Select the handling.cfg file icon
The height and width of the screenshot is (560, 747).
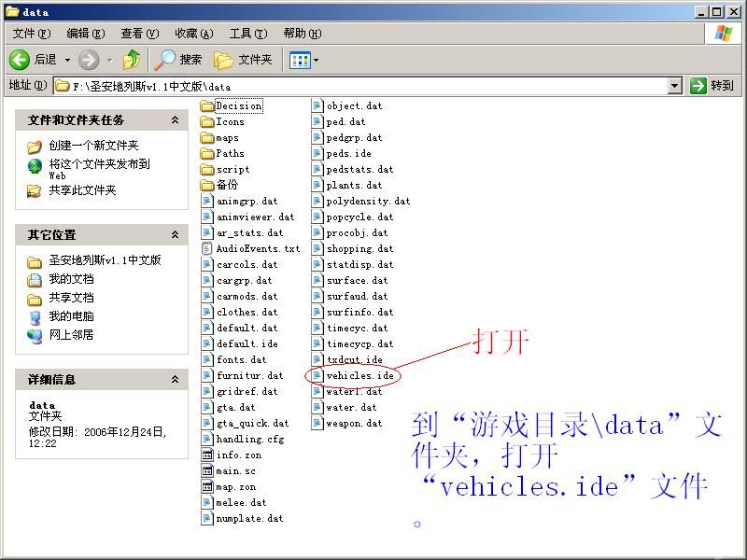click(x=207, y=439)
